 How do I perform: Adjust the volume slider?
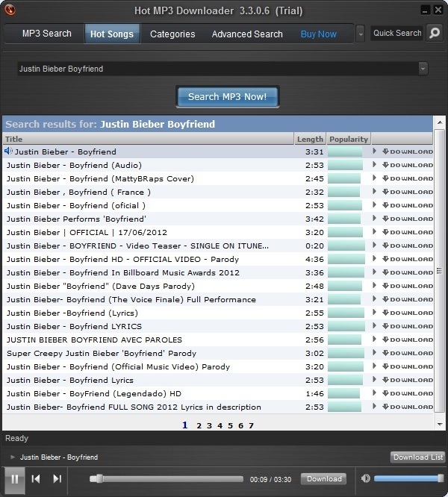[x=409, y=478]
